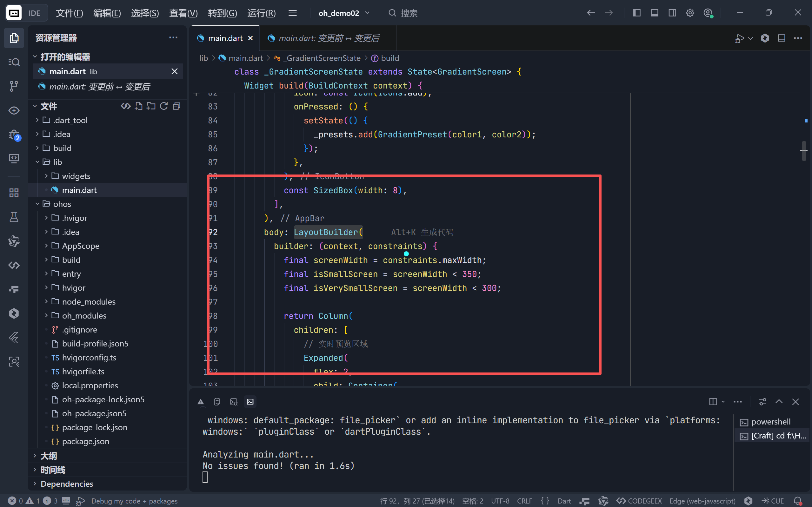The width and height of the screenshot is (812, 507).
Task: Open the Search activity bar icon
Action: click(14, 62)
